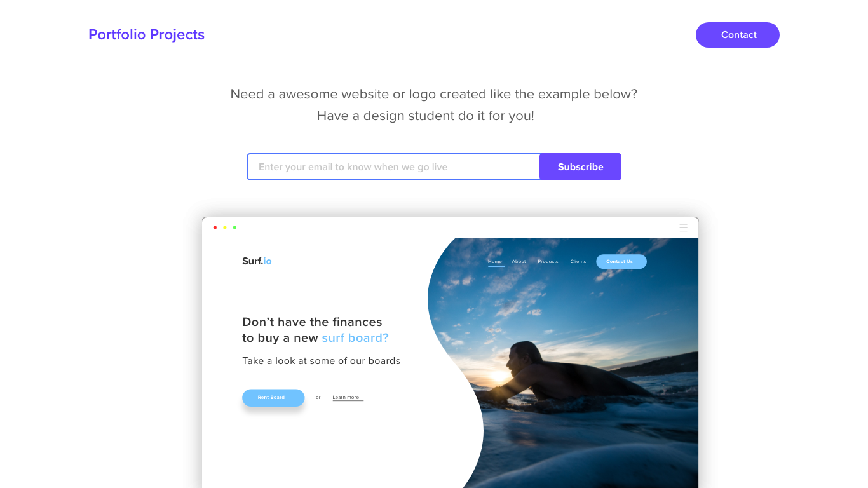
Task: Click the 'Take a look at some of our boards' text
Action: click(322, 361)
